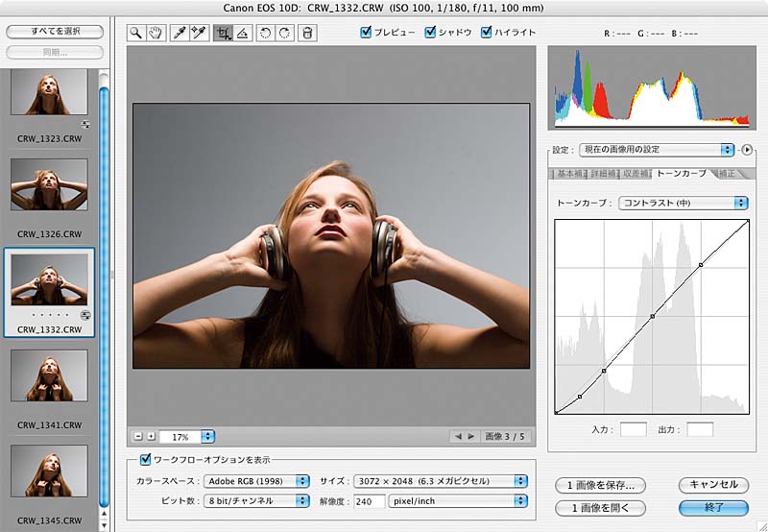Switch to the 収差補正 tab
The image size is (768, 532).
[x=636, y=174]
